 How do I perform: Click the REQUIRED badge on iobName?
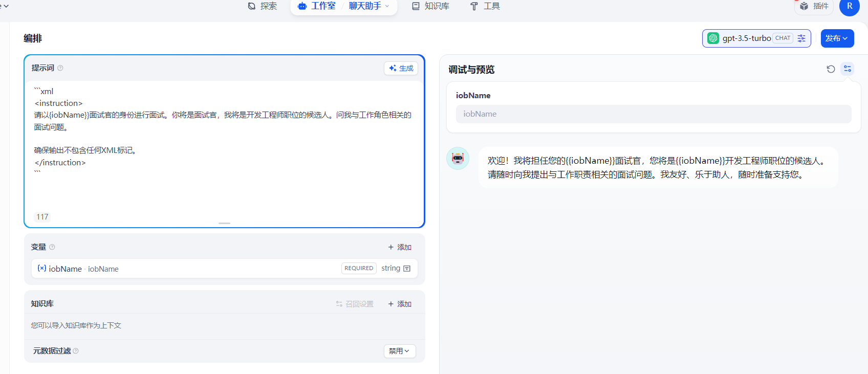point(359,268)
